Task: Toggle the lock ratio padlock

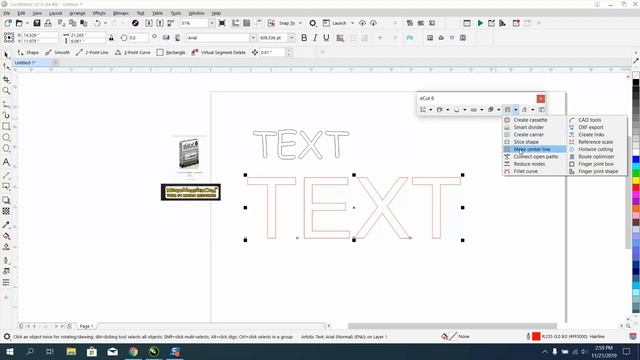Action: point(111,38)
